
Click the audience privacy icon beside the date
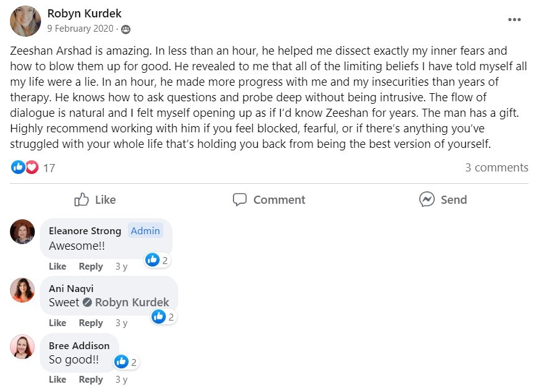[x=126, y=29]
